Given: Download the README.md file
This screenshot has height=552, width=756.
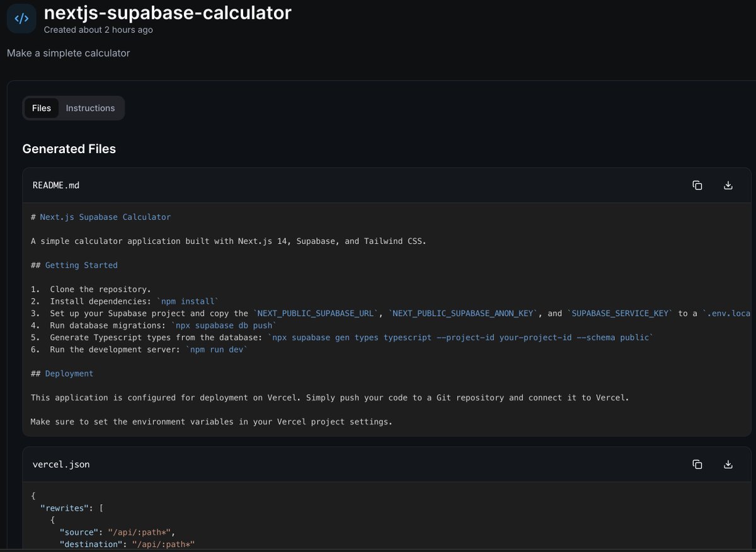Looking at the screenshot, I should 728,185.
